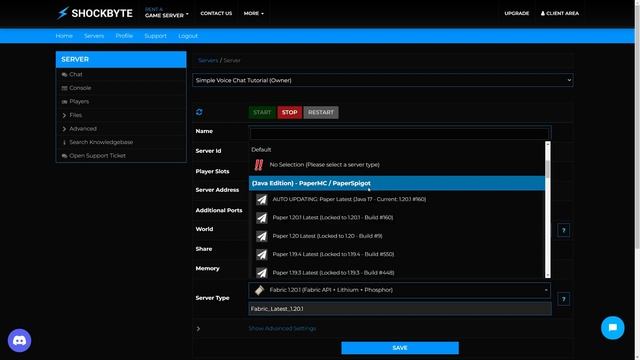This screenshot has height=360, width=640.
Task: Open the Client Area link
Action: (560, 13)
